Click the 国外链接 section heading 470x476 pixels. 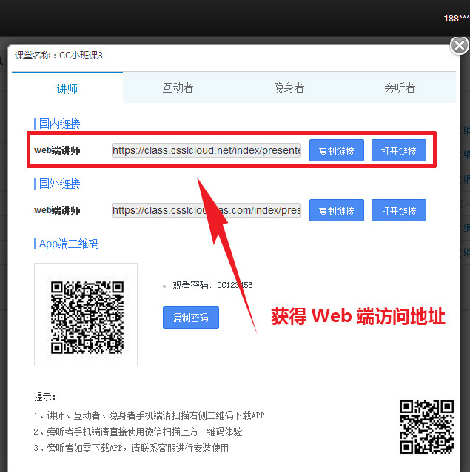[x=59, y=184]
